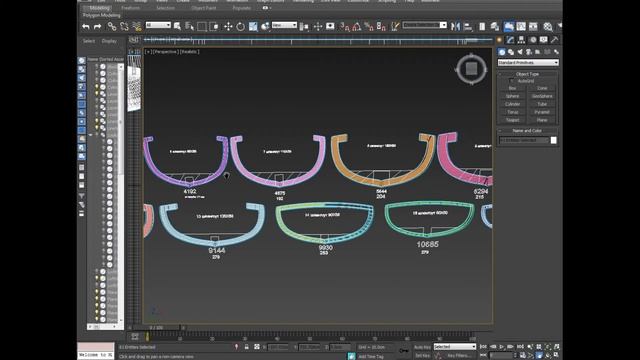Click the Mirror tool icon
The image size is (640, 360).
pos(456,27)
